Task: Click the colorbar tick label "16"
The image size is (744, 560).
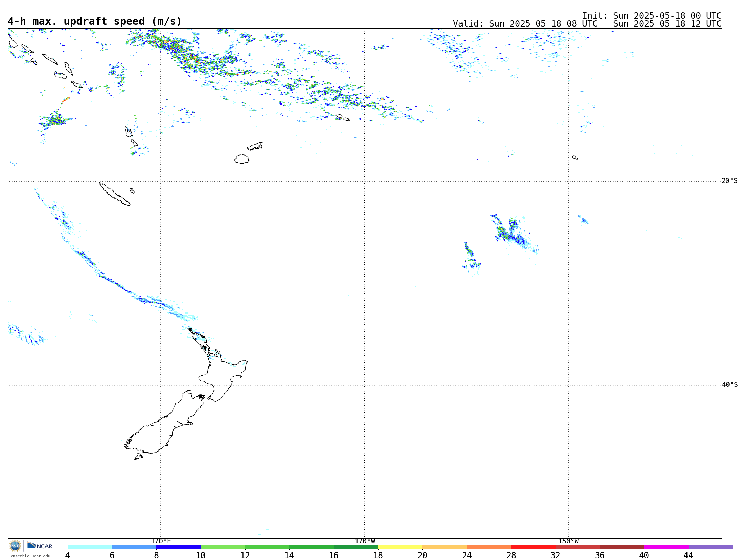Action: (x=334, y=555)
